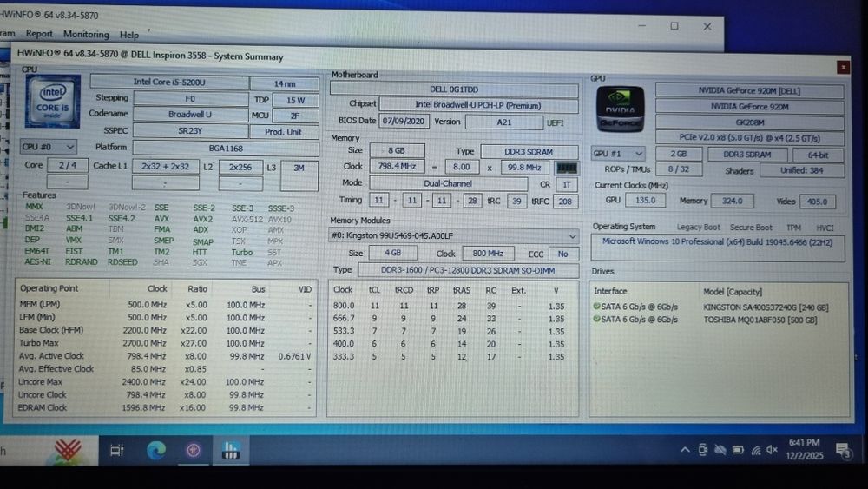Click the battery tray icon
868x489 pixels.
[x=738, y=450]
